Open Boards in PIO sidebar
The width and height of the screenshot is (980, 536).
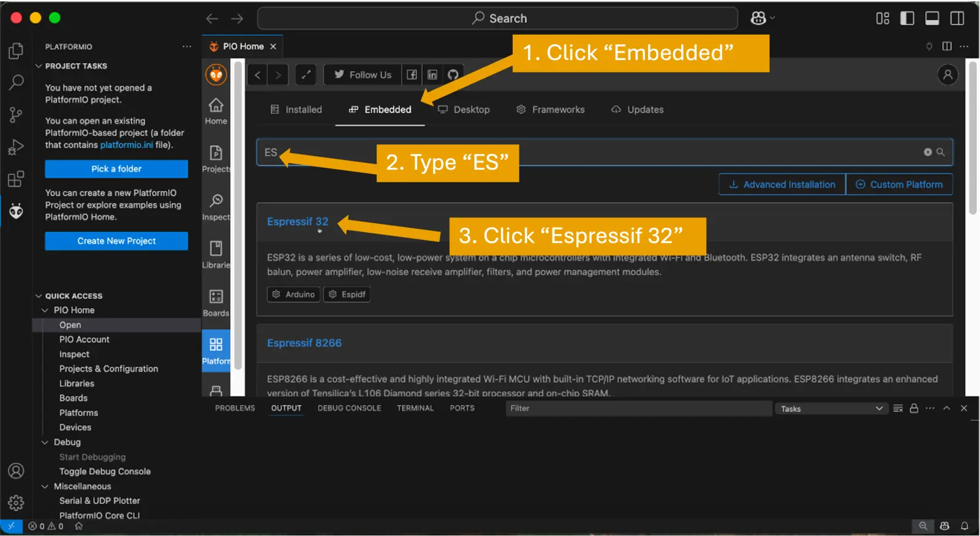click(216, 303)
